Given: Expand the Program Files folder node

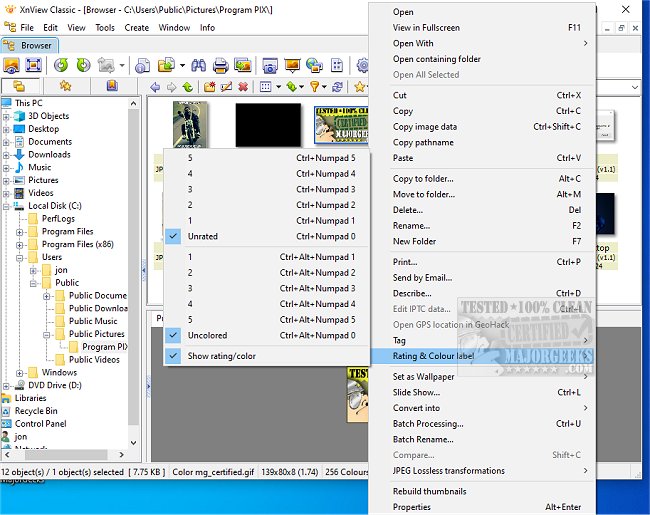Looking at the screenshot, I should 20,232.
